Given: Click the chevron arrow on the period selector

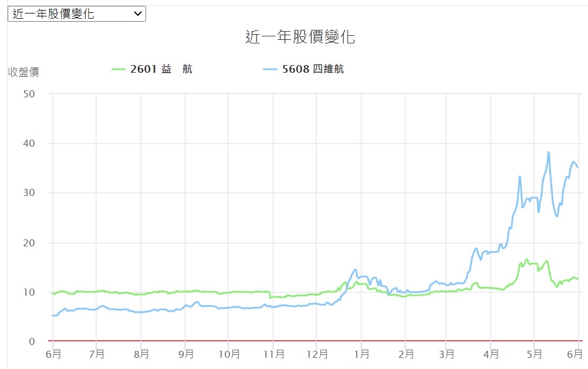Looking at the screenshot, I should tap(138, 14).
